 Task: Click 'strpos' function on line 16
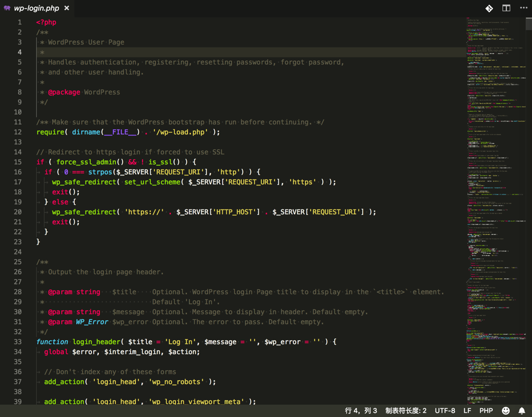100,172
